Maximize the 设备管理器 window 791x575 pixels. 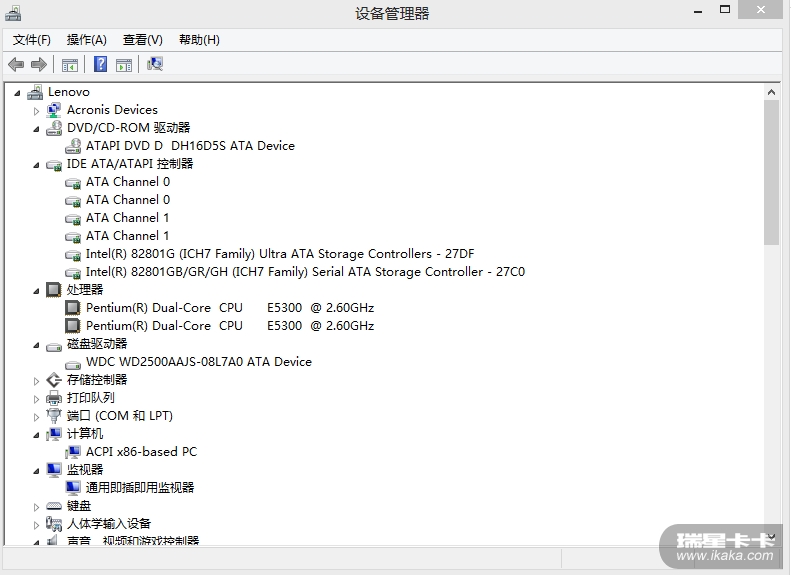tap(725, 10)
